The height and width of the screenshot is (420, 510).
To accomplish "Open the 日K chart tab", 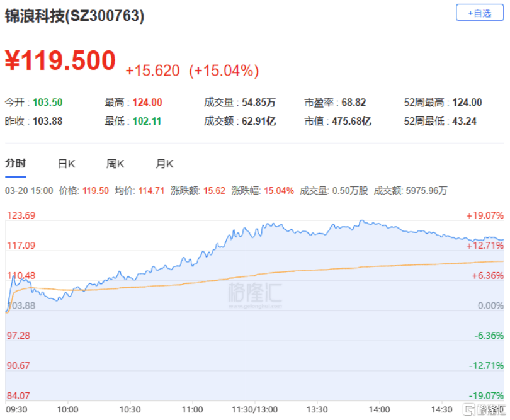I will (x=66, y=164).
